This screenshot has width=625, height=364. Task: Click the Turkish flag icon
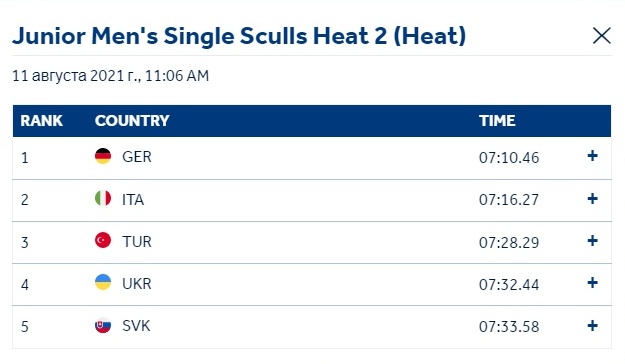pyautogui.click(x=103, y=240)
